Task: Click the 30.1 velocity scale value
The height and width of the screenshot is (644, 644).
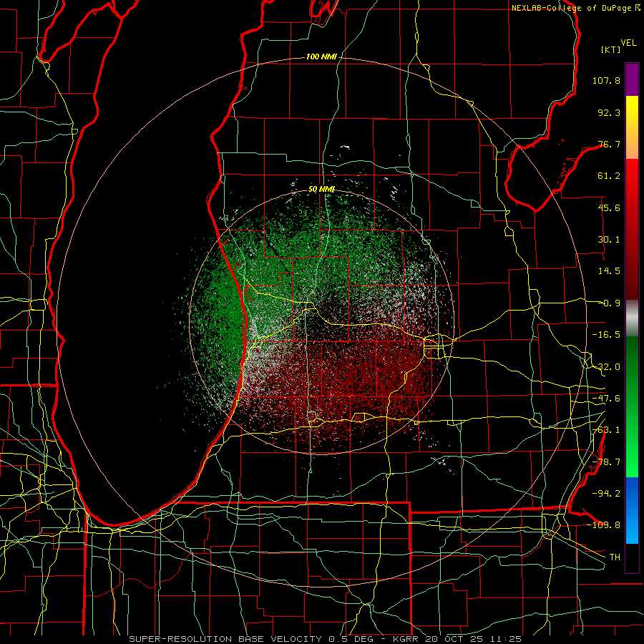Action: pyautogui.click(x=609, y=240)
